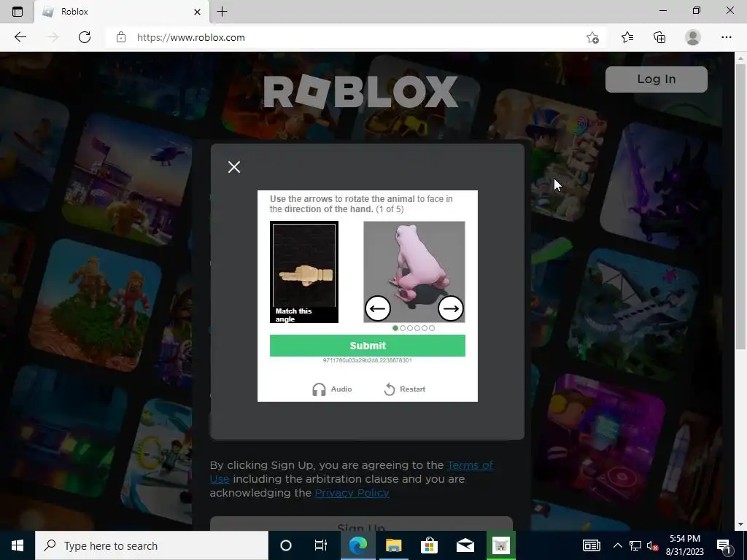Click the hand reference image

[304, 272]
